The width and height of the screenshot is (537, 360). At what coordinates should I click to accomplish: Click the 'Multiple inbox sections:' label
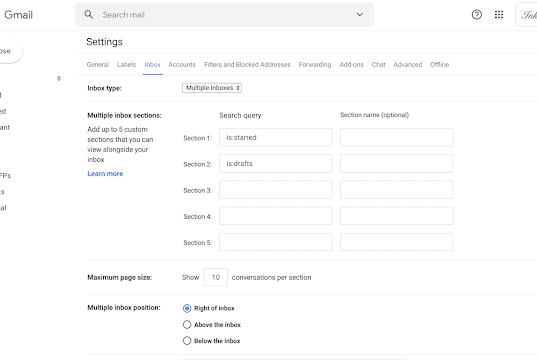click(124, 115)
